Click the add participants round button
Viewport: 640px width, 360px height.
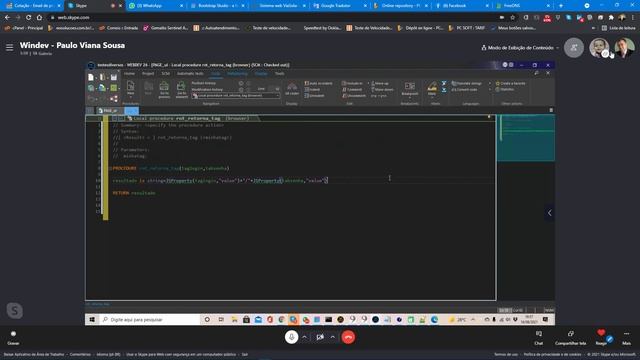pos(574,48)
